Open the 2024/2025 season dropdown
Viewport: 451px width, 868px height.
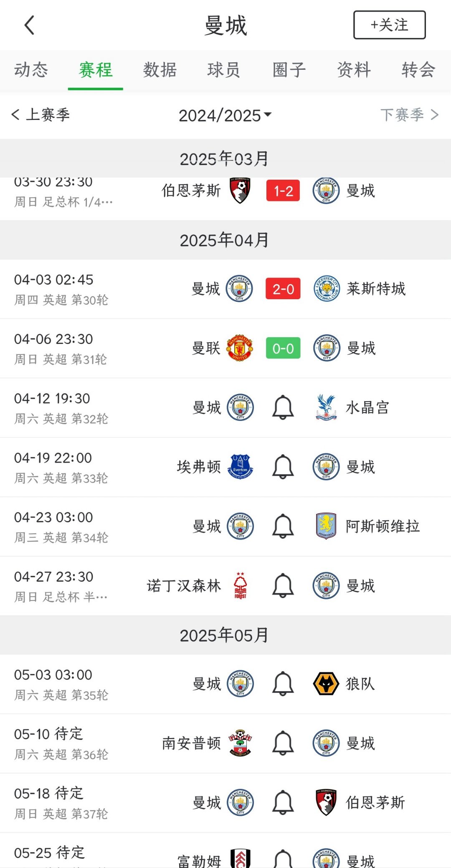click(x=225, y=115)
